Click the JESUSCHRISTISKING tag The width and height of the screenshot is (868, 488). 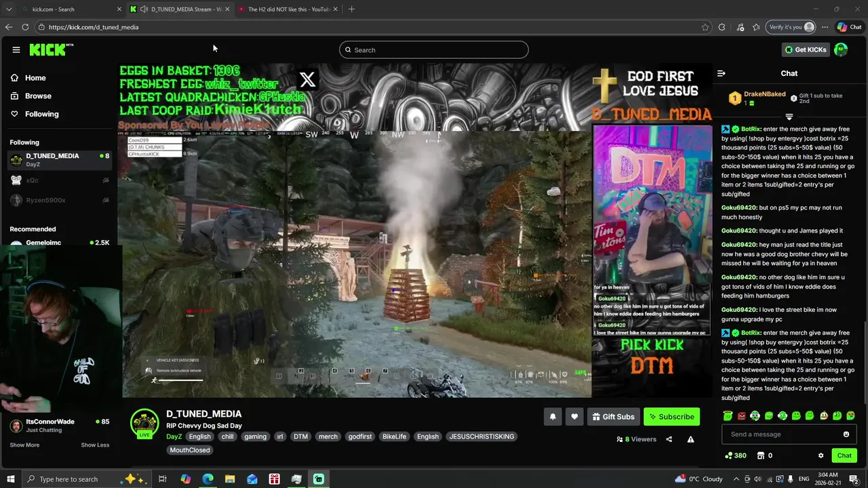pyautogui.click(x=481, y=436)
